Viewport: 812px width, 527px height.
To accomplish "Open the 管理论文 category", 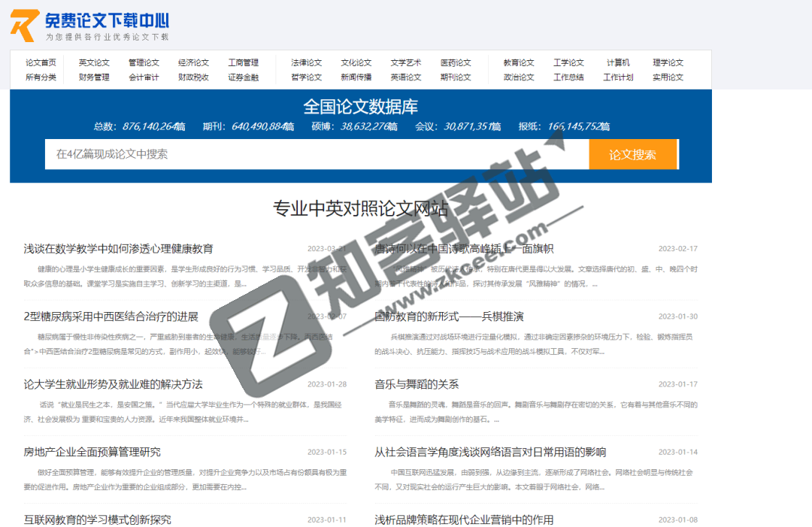I will tap(144, 63).
